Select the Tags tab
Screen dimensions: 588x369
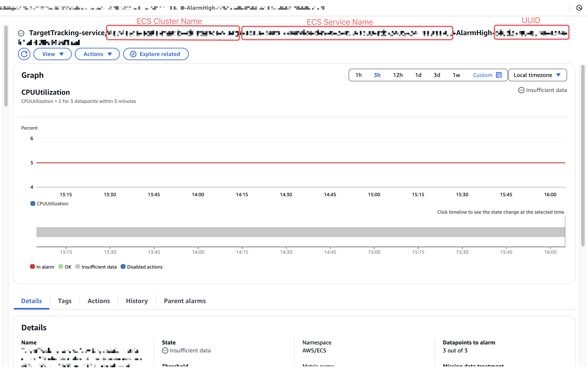pyautogui.click(x=64, y=301)
